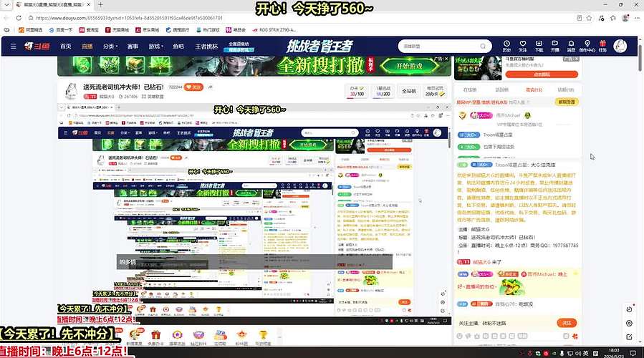644x358 pixels.
Task: Click the red gift box icon in gift bar
Action: coord(155,335)
